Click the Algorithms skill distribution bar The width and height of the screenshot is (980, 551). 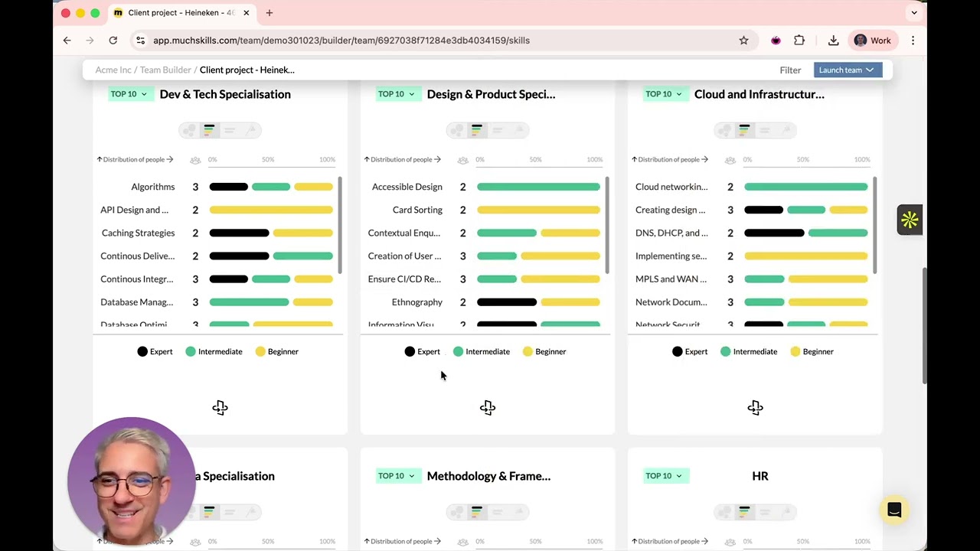click(x=271, y=187)
